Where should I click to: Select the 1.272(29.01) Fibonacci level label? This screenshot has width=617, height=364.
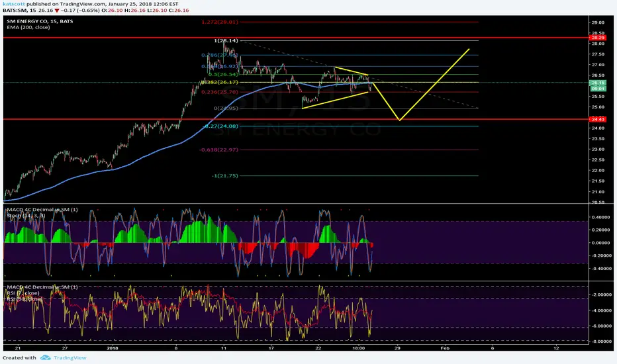(220, 22)
